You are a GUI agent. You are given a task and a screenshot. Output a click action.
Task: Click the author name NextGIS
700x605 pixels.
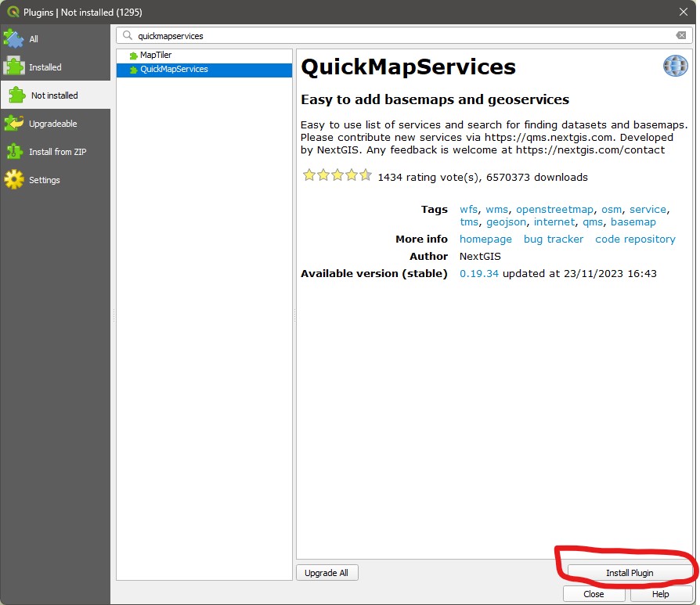tap(480, 257)
